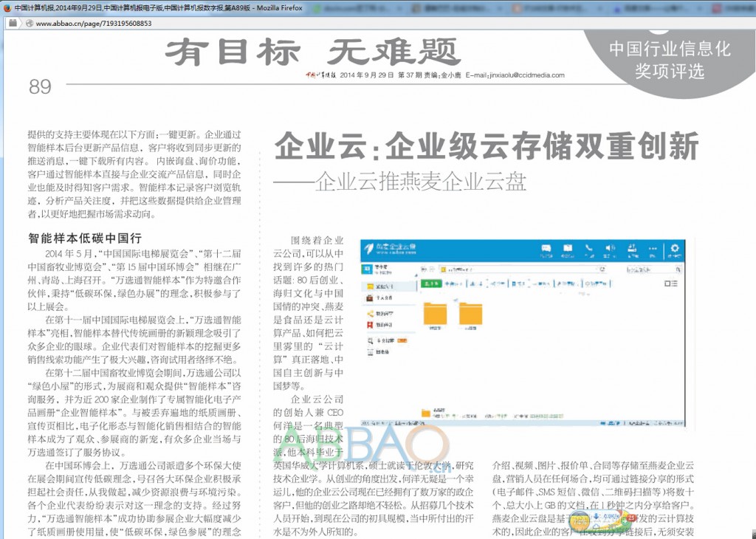Select the share item in cloud sidebar
Image resolution: width=756 pixels, height=539 pixels.
(370, 313)
